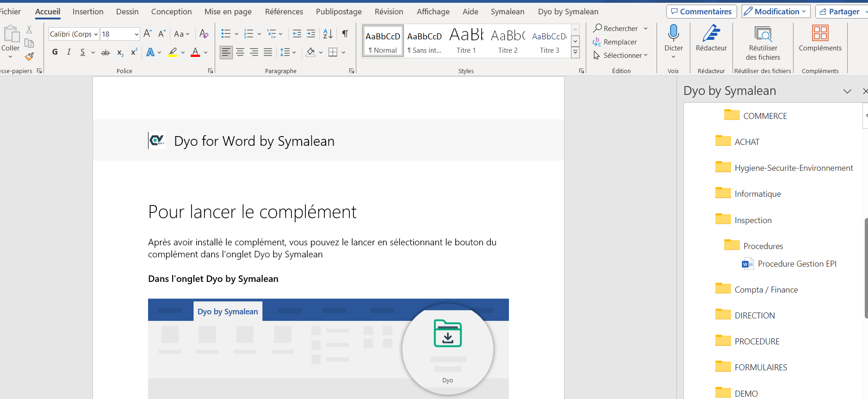Screen dimensions: 868x399
Task: Align text left
Action: (x=226, y=52)
